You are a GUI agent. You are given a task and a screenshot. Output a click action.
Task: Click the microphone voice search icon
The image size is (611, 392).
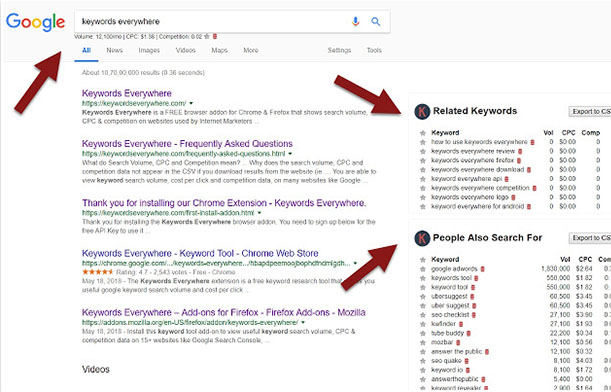355,21
